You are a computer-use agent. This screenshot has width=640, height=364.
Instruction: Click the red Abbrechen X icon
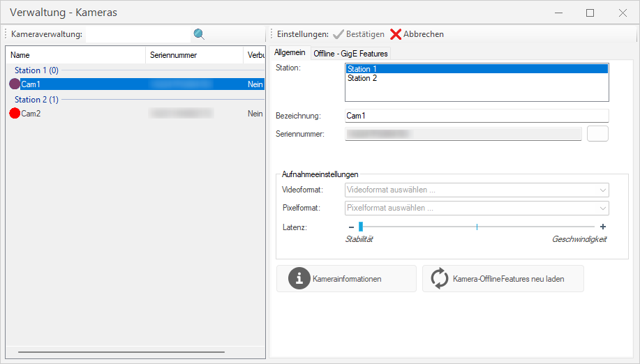pyautogui.click(x=396, y=34)
